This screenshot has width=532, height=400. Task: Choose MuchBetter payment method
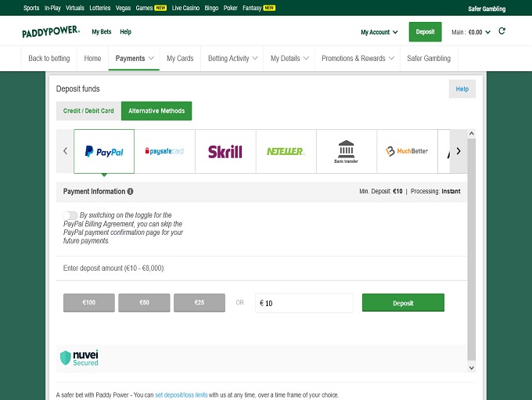tap(407, 151)
